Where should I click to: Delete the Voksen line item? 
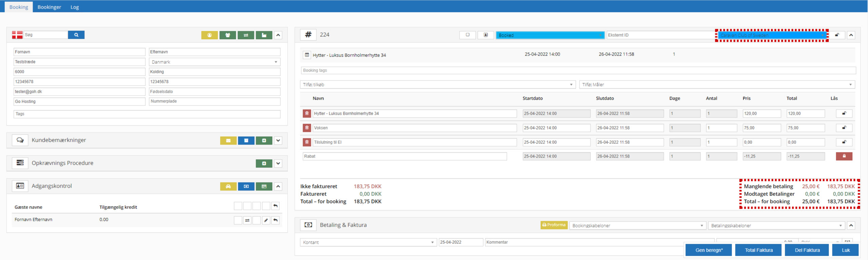[307, 128]
